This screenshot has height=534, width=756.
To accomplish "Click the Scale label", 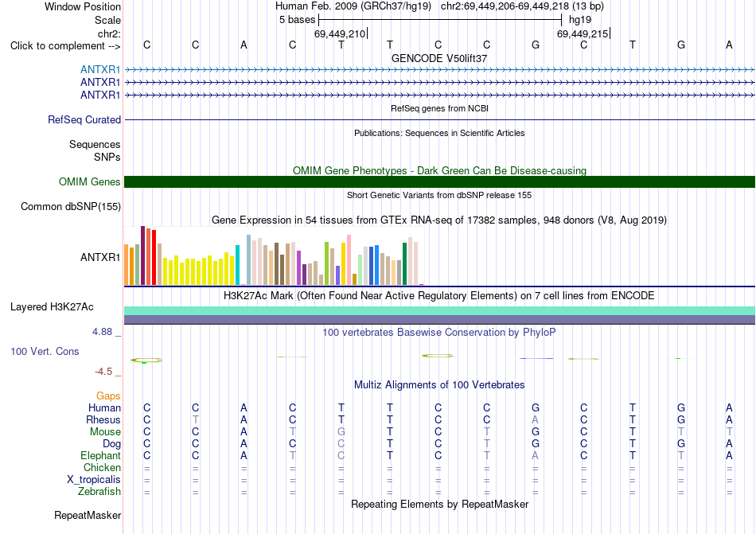I will pos(108,20).
